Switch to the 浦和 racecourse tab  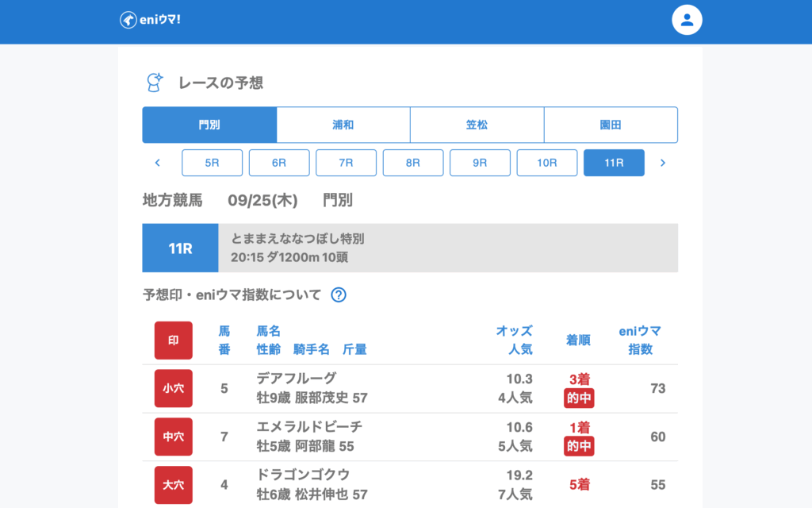coord(343,125)
